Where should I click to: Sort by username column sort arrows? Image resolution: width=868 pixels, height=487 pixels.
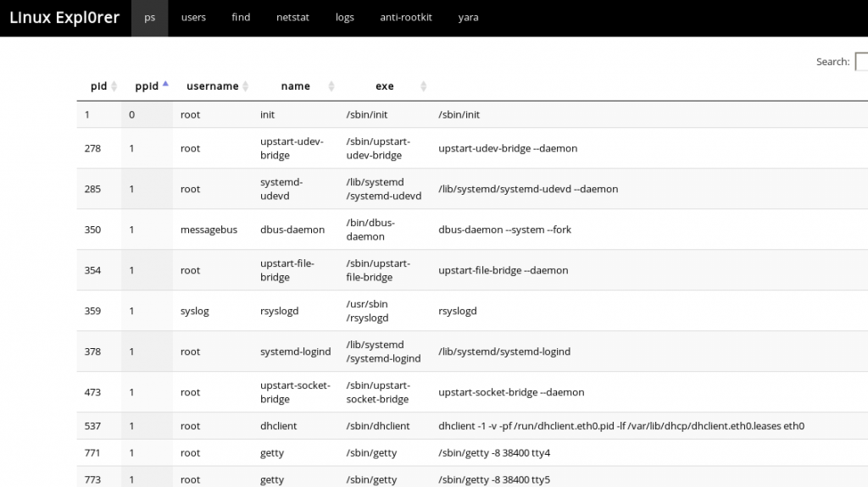coord(245,86)
